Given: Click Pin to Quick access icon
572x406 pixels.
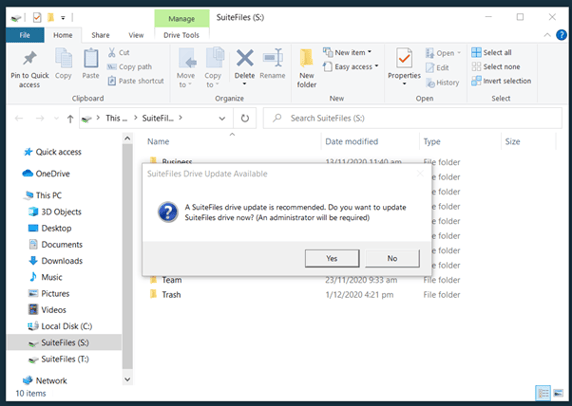Looking at the screenshot, I should click(x=30, y=58).
